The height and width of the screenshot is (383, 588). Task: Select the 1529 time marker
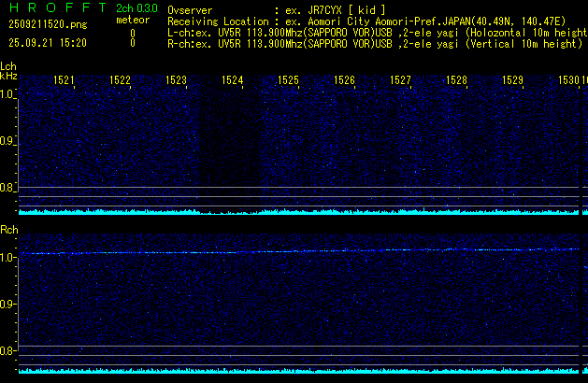pos(512,81)
